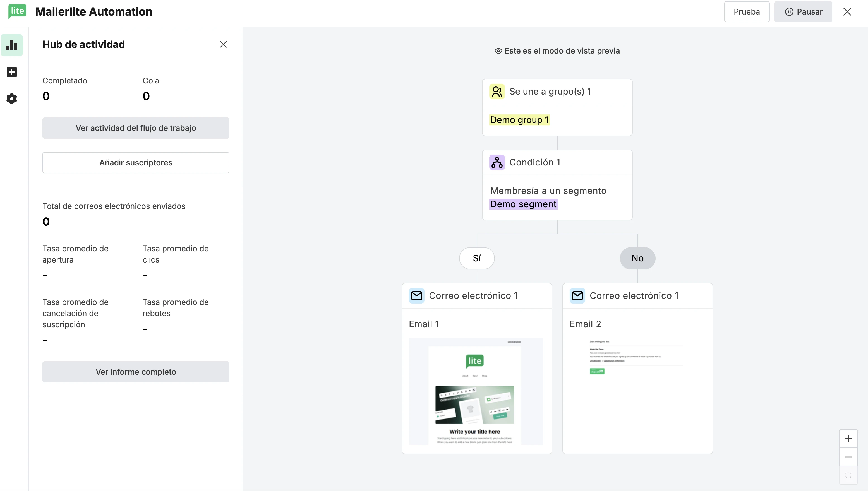
Task: Zoom out the canvas with minus button
Action: point(848,457)
